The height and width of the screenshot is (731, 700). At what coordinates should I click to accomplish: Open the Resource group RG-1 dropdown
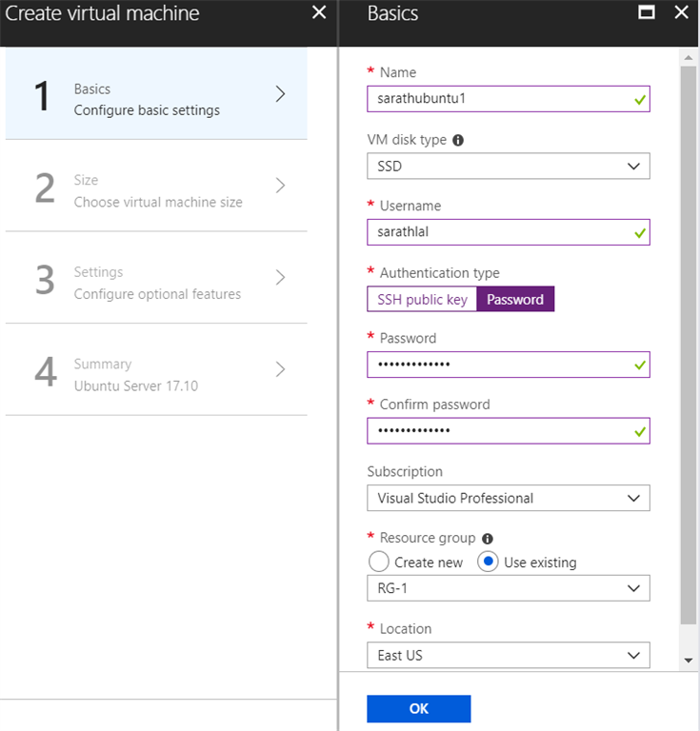pyautogui.click(x=508, y=588)
